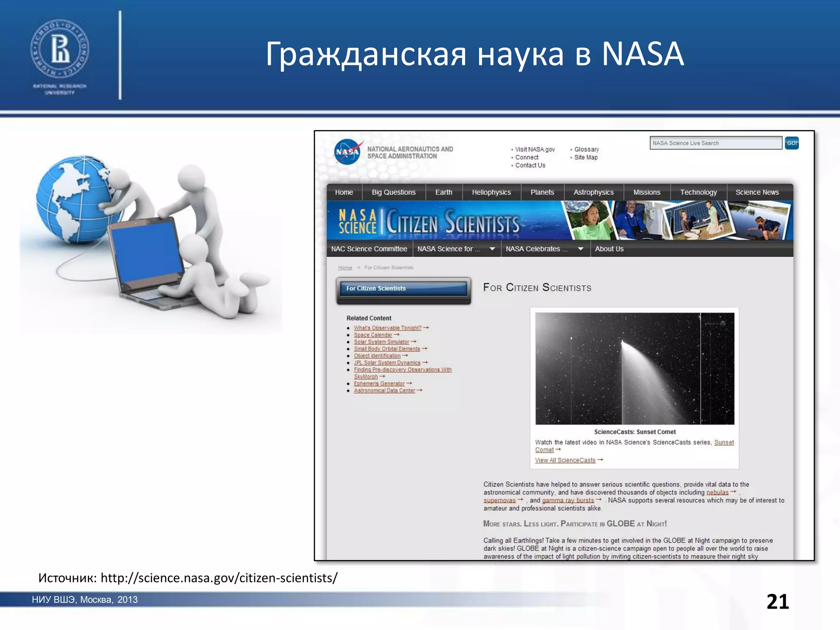Click the NASA Science Citizen Scientists banner
Viewport: 840px width, 630px height.
coord(560,221)
